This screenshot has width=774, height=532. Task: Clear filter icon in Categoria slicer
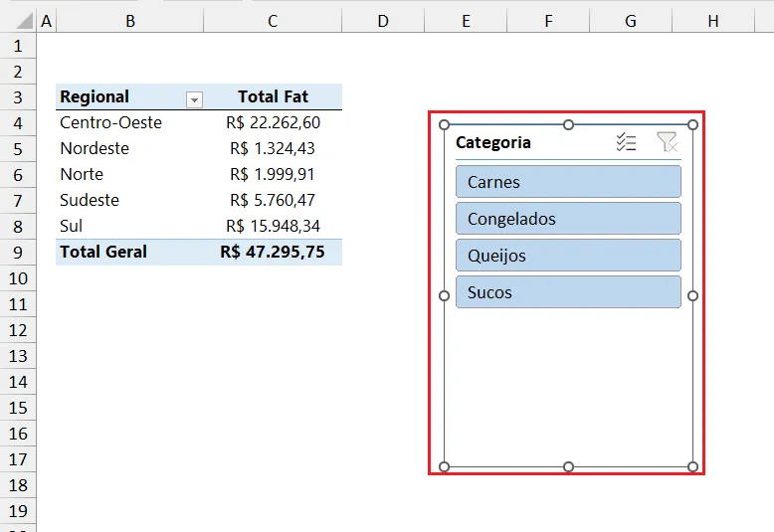point(667,142)
